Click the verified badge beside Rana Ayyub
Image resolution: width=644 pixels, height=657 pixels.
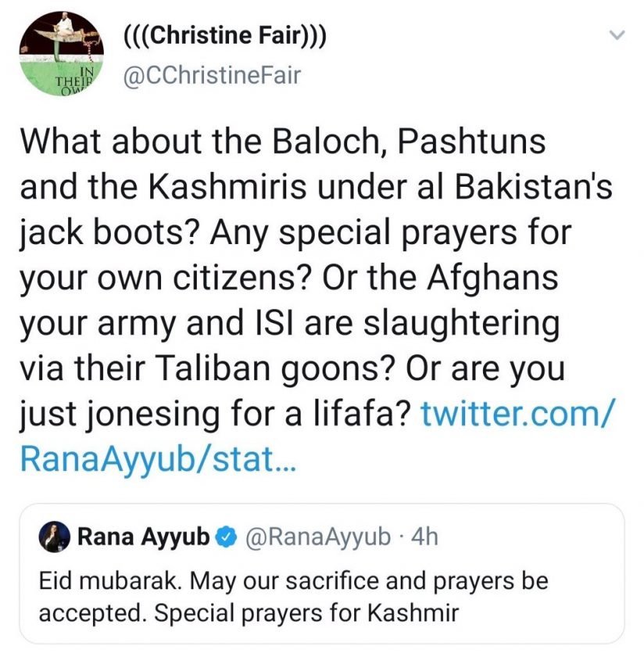click(x=225, y=537)
